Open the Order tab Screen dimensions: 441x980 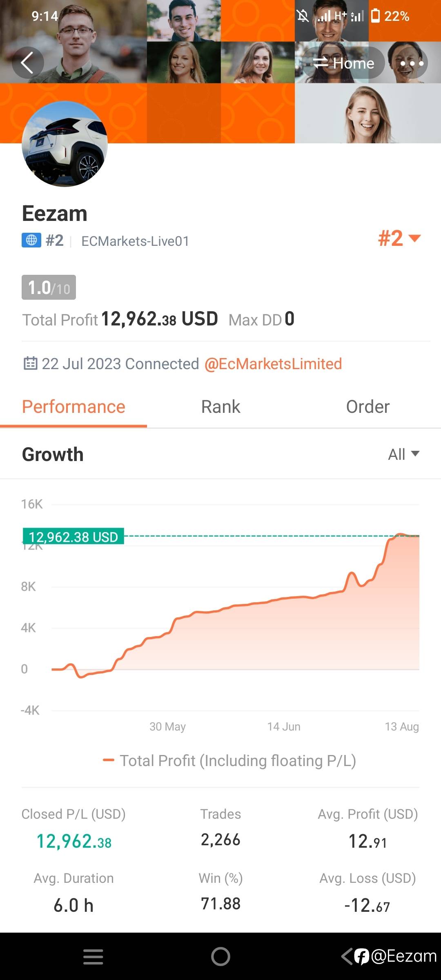click(367, 407)
